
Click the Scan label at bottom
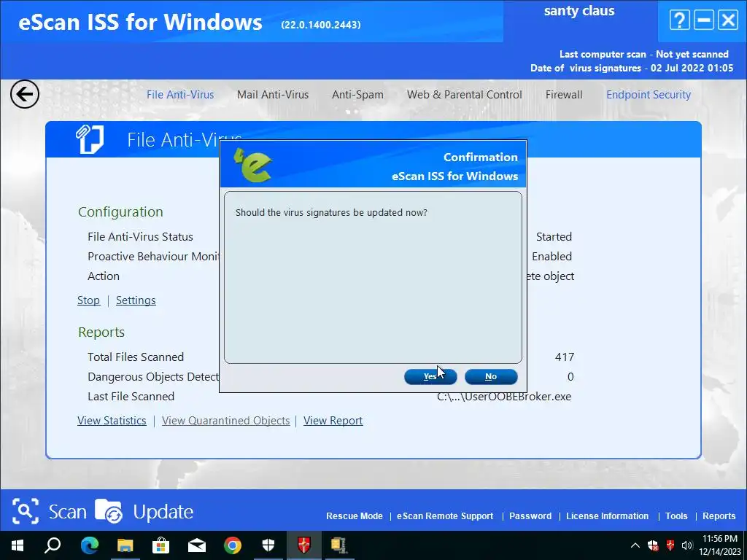pos(68,512)
